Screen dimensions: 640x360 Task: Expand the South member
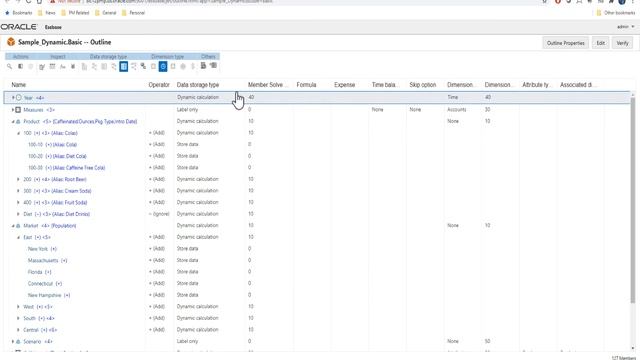(18, 318)
